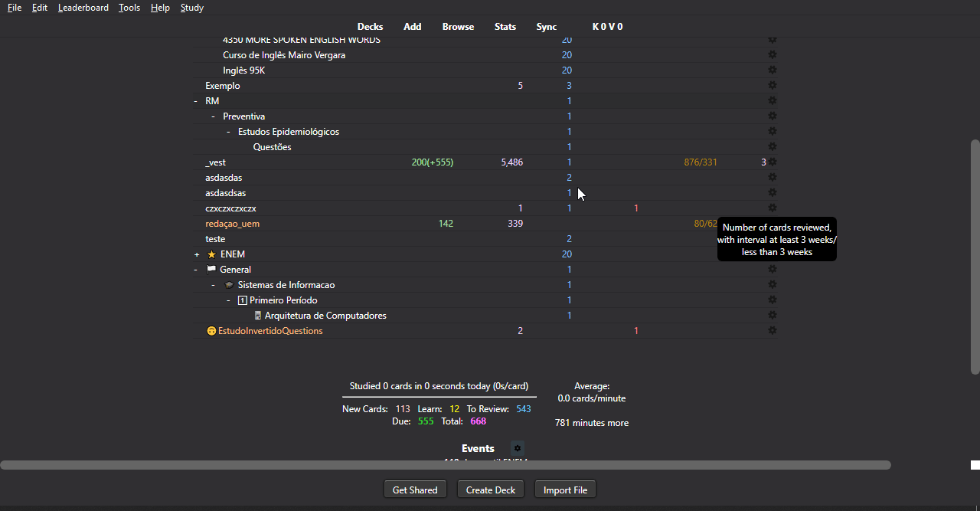Expand the ENEM deck with plus sign
This screenshot has height=511, width=980.
pos(196,254)
